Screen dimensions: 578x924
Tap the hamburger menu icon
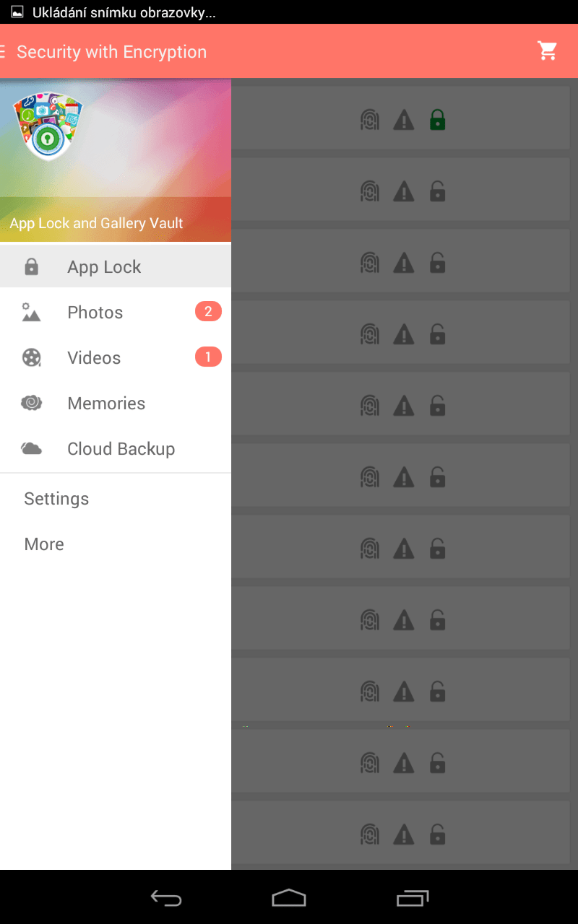(x=3, y=51)
